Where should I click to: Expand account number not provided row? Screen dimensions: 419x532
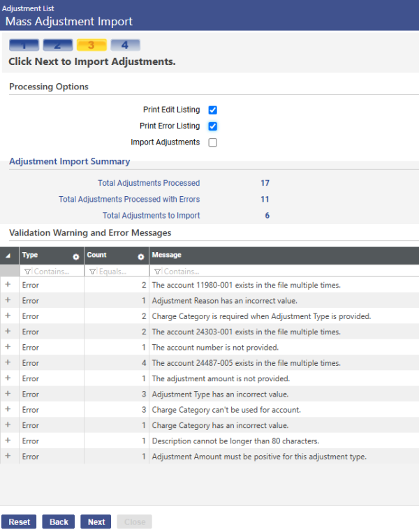tap(8, 347)
